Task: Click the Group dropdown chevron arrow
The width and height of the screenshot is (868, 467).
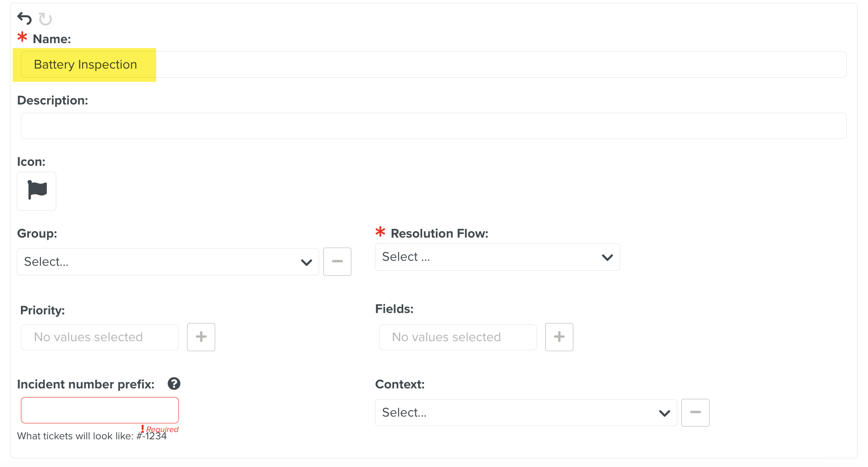Action: [x=306, y=262]
